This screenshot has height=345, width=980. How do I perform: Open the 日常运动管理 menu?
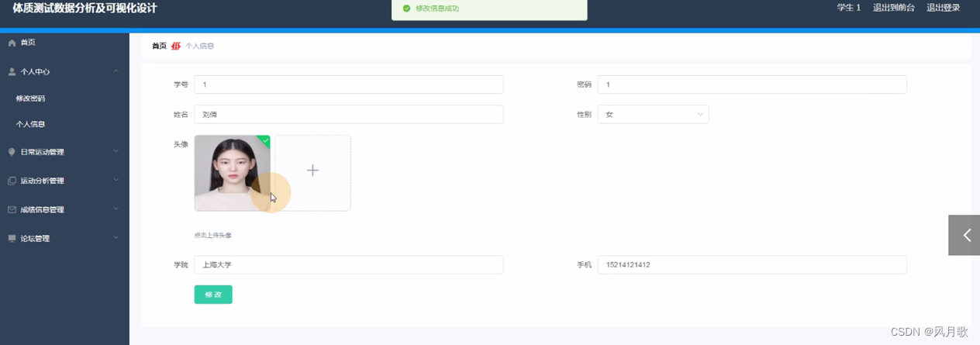(64, 152)
